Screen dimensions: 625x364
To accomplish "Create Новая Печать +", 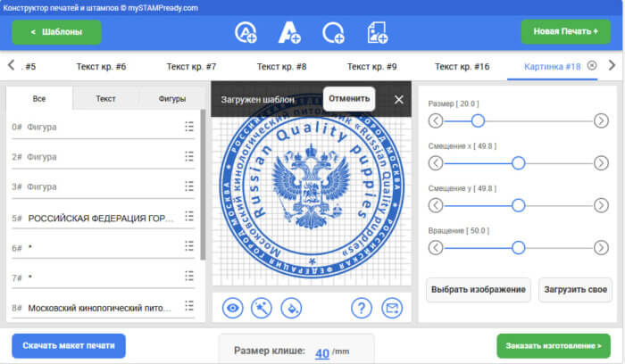I will coord(565,31).
